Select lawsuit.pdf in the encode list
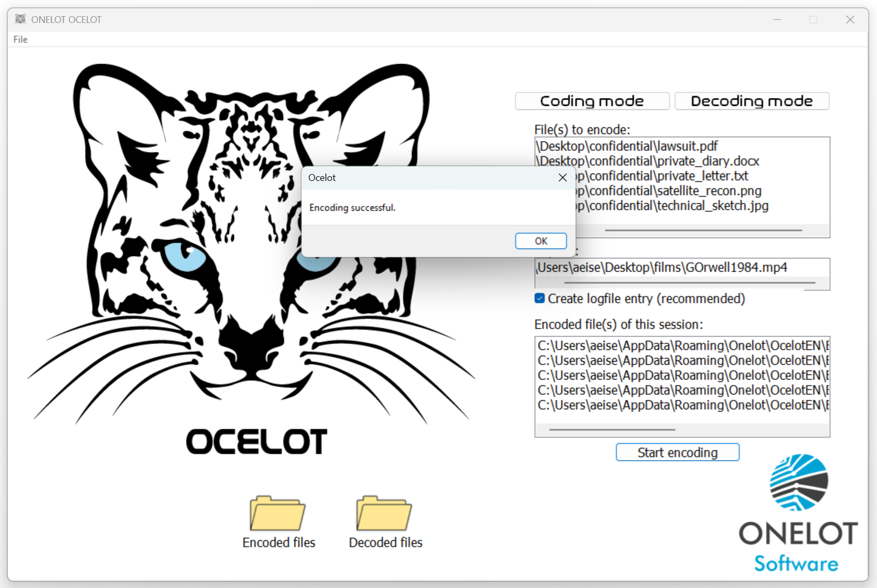 pyautogui.click(x=626, y=146)
